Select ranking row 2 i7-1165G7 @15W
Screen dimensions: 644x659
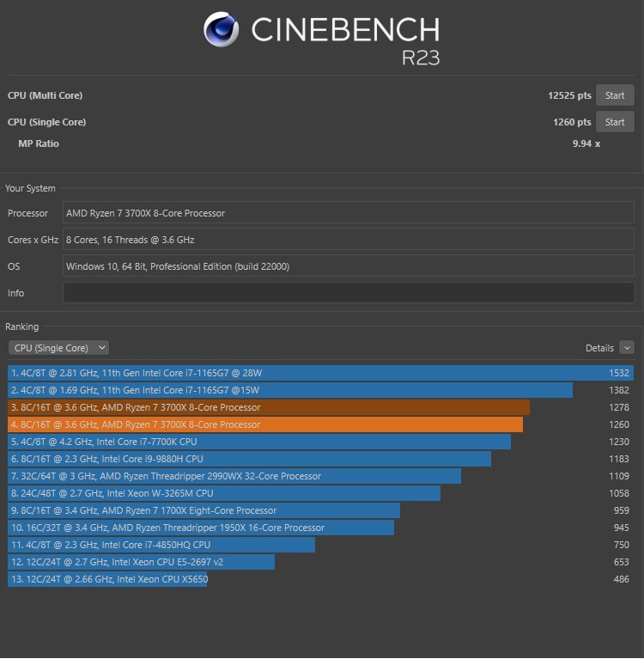point(320,390)
